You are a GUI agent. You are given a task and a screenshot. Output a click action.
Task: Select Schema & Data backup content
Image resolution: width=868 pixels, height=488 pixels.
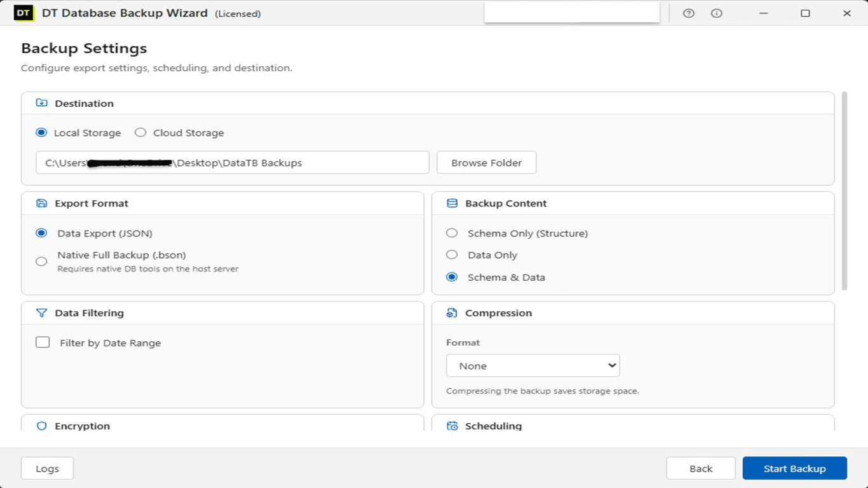point(452,277)
